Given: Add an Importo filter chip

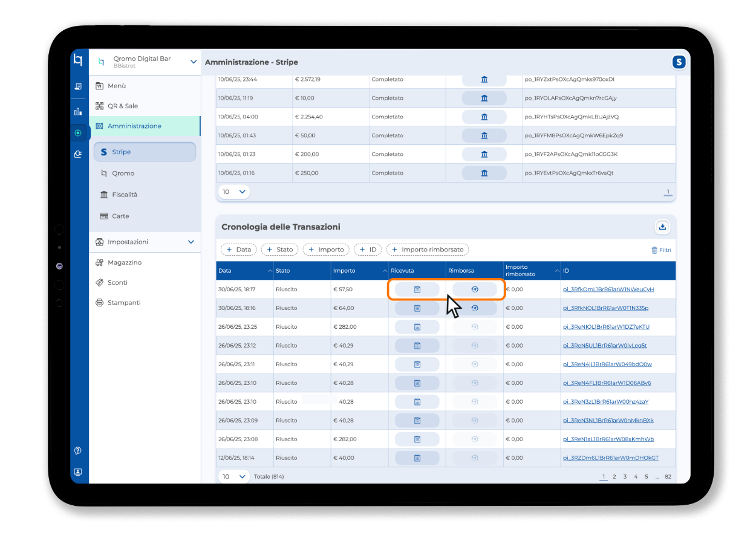Looking at the screenshot, I should pos(327,250).
